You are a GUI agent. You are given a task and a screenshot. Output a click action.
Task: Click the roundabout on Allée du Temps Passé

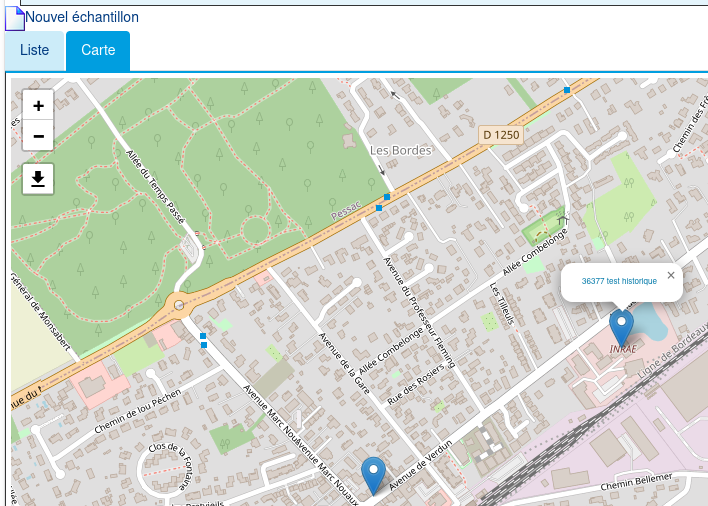(x=179, y=304)
